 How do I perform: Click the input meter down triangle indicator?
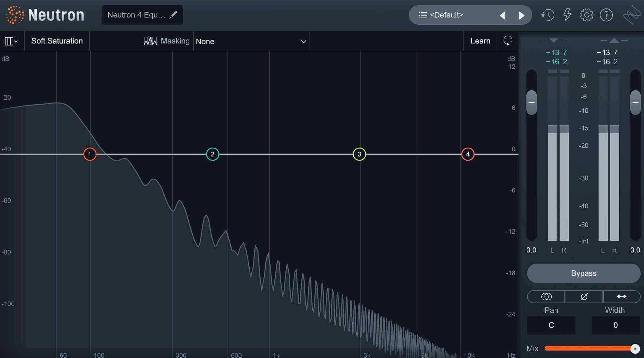click(x=553, y=40)
